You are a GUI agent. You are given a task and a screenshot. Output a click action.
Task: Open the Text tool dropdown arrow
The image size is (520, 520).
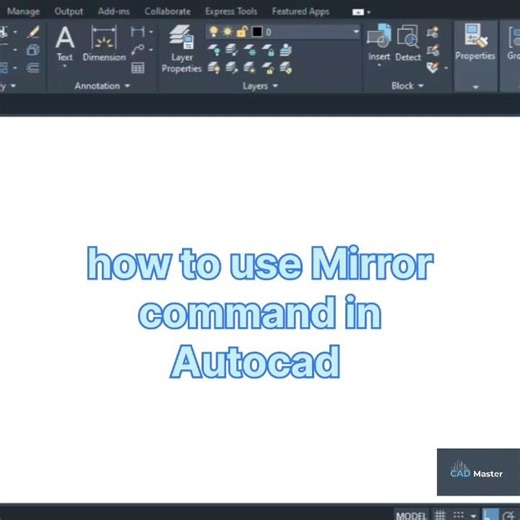(x=65, y=66)
